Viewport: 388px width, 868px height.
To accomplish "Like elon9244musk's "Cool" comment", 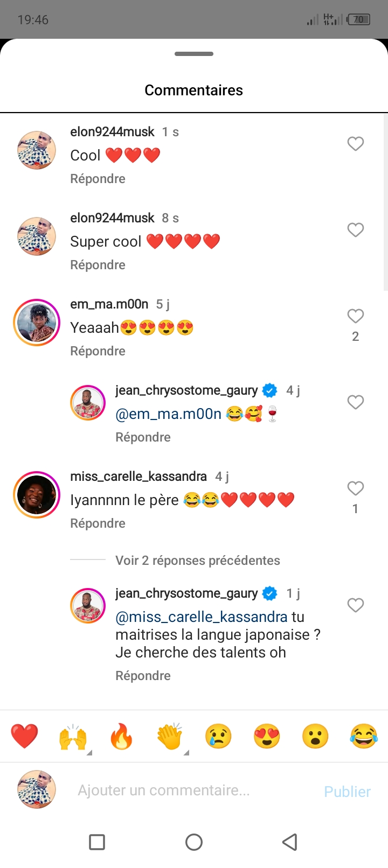I will 355,144.
